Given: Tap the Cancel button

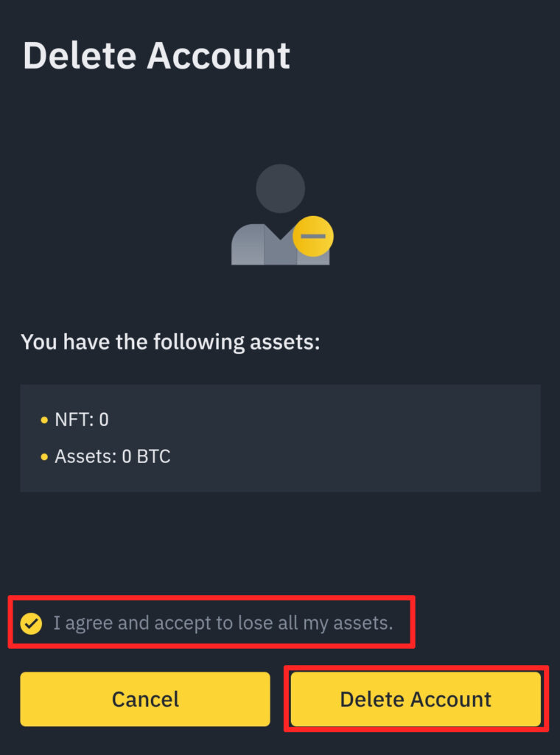Looking at the screenshot, I should click(x=145, y=699).
